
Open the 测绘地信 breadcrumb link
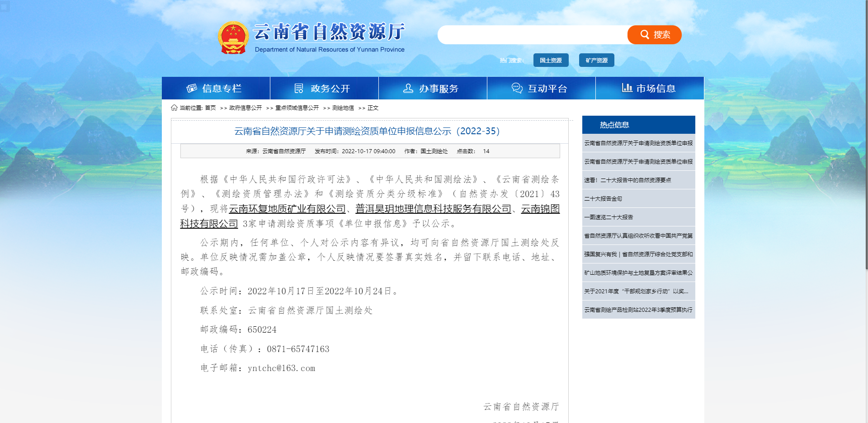(x=343, y=108)
